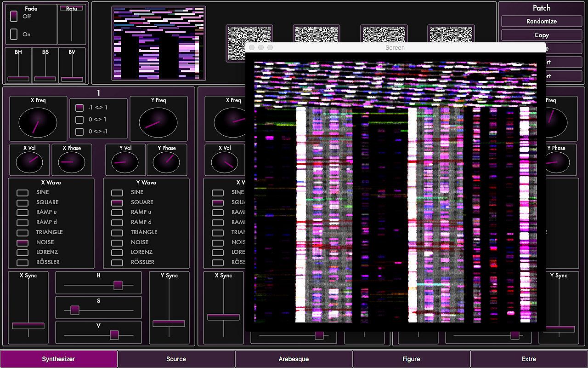Click the X Vol knob in panel 1

coord(29,162)
